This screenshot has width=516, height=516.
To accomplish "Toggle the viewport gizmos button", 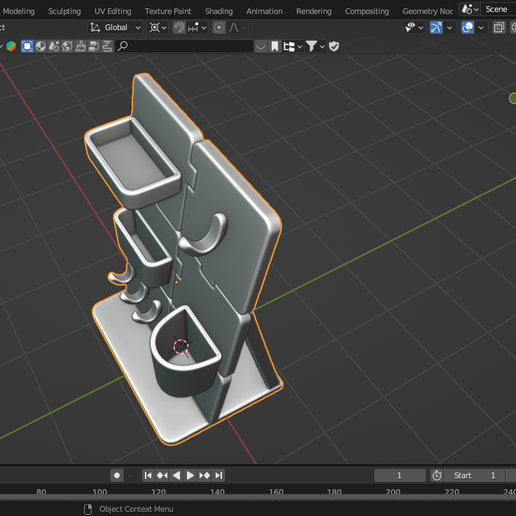I will click(x=436, y=27).
